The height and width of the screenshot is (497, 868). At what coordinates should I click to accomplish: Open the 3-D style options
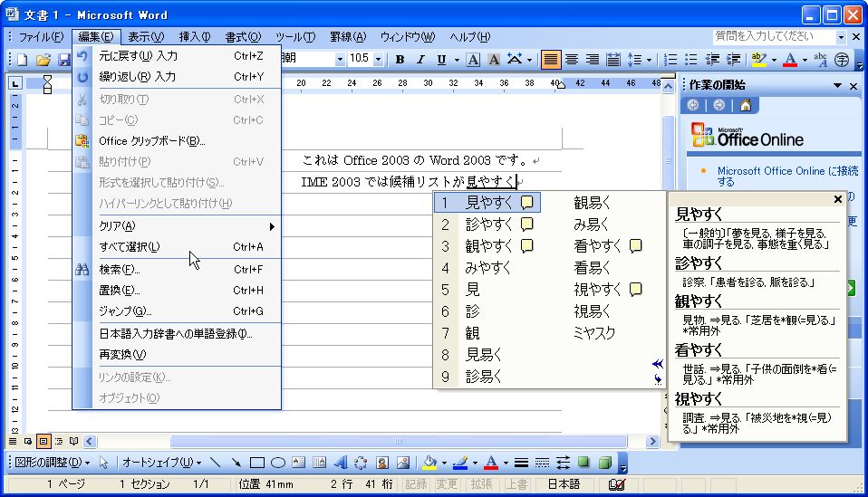[604, 463]
